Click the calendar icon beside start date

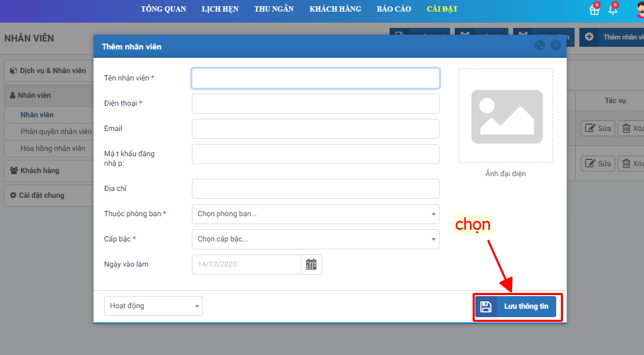pos(311,265)
